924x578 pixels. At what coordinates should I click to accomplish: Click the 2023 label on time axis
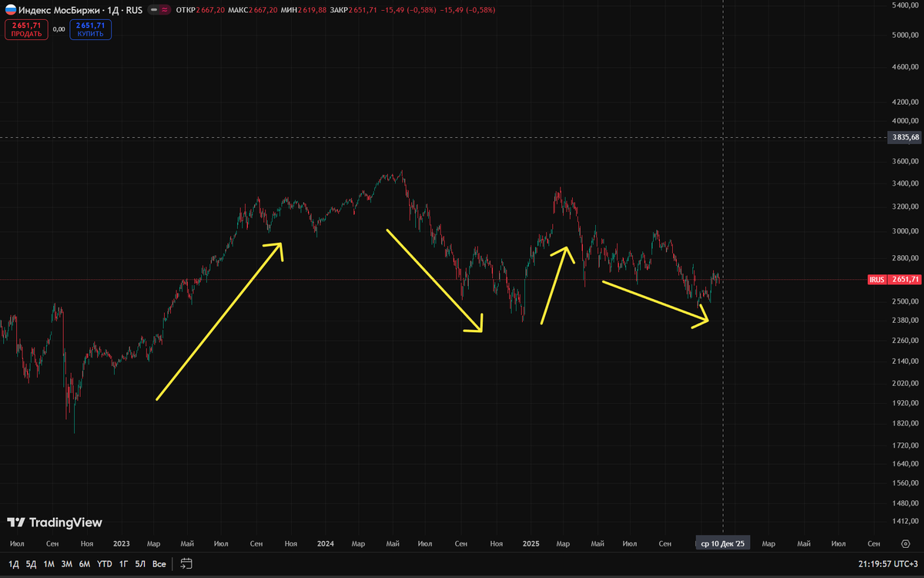click(121, 543)
